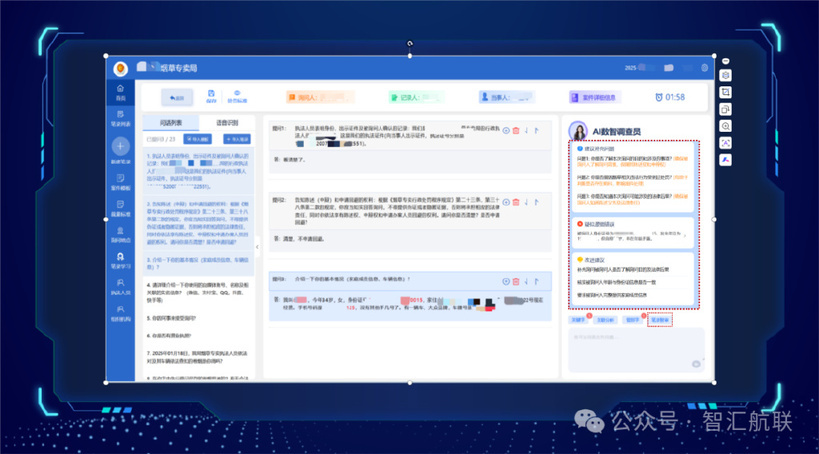This screenshot has width=819, height=454.
Task: Select list item '6. 你是否有烟草执照?'
Action: pyautogui.click(x=169, y=335)
